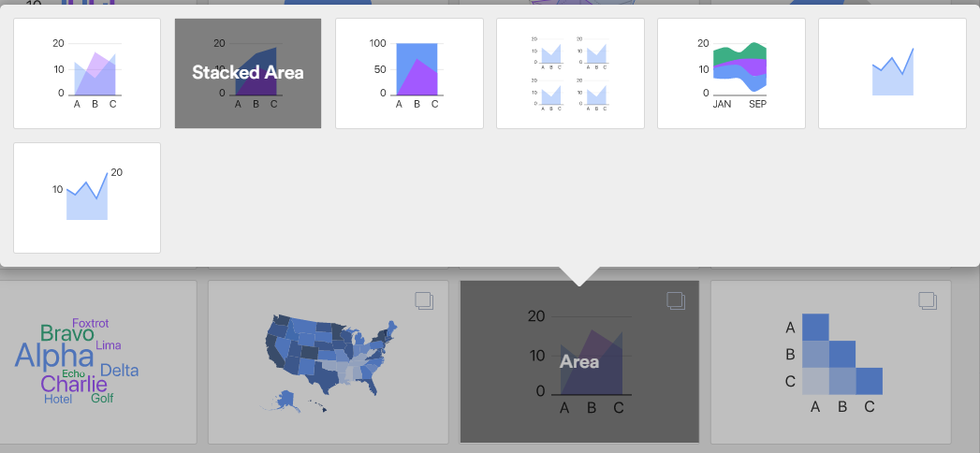Open the word cloud chart tile

[x=98, y=362]
